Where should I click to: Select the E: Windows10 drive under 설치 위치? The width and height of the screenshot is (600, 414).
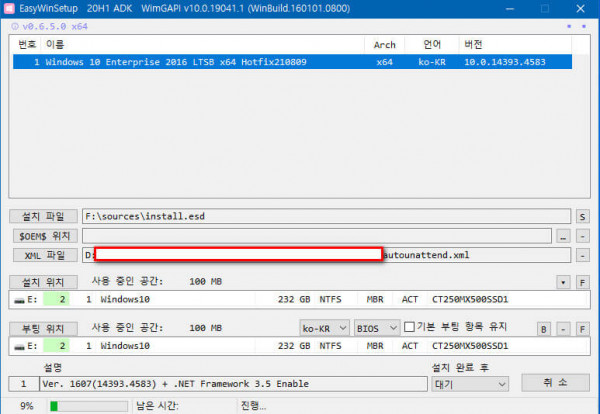(x=300, y=299)
